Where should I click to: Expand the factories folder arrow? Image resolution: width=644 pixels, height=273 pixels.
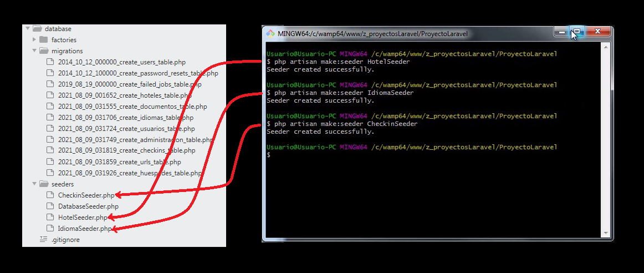point(34,40)
